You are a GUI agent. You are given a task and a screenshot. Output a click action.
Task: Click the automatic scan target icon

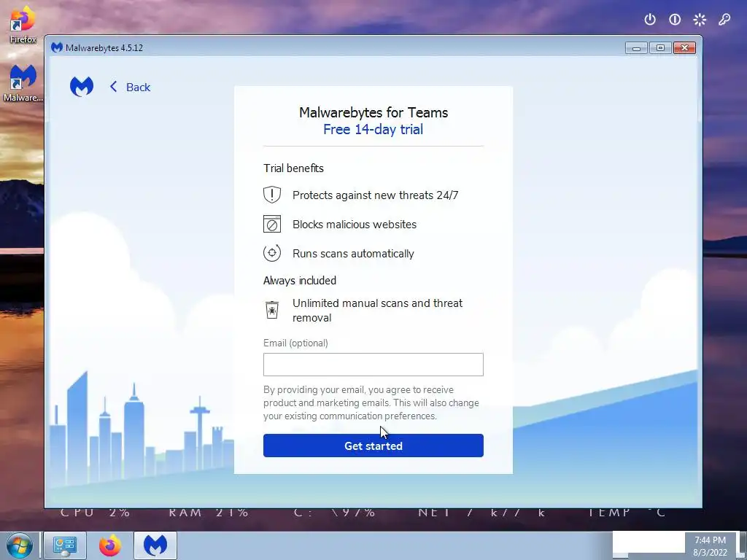tap(272, 253)
